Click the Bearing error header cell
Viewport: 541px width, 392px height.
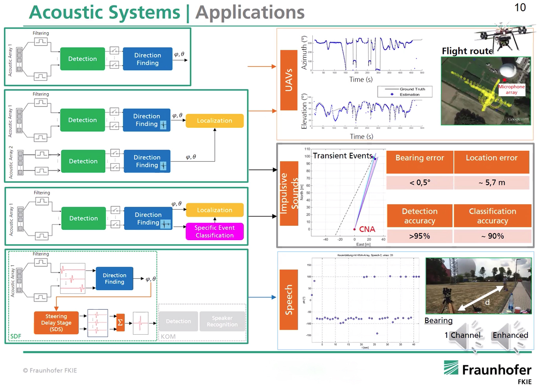coord(420,162)
